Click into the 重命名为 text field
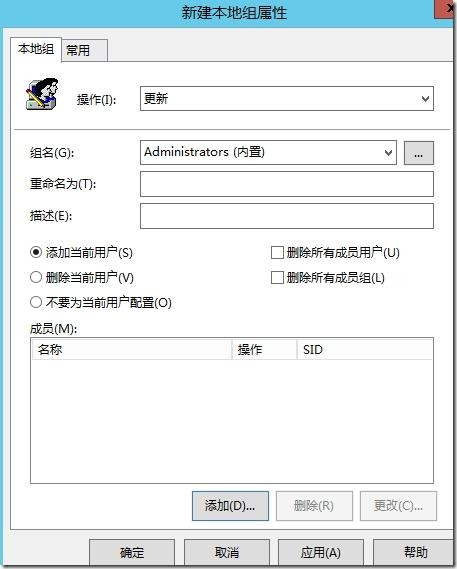The image size is (457, 569). [287, 184]
